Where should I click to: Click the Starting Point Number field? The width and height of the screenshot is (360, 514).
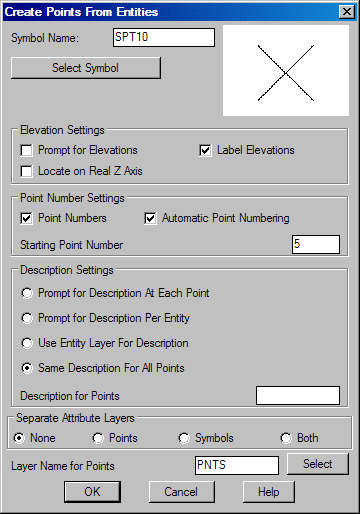point(316,244)
